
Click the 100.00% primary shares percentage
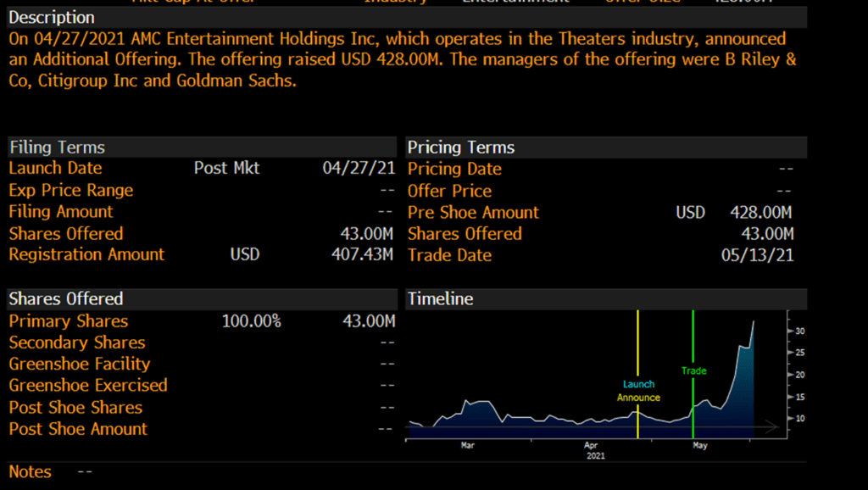coord(251,321)
